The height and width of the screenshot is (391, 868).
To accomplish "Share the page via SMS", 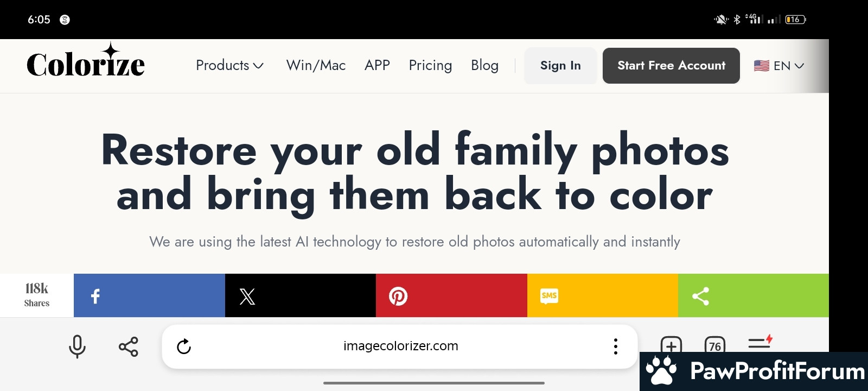I will (603, 295).
